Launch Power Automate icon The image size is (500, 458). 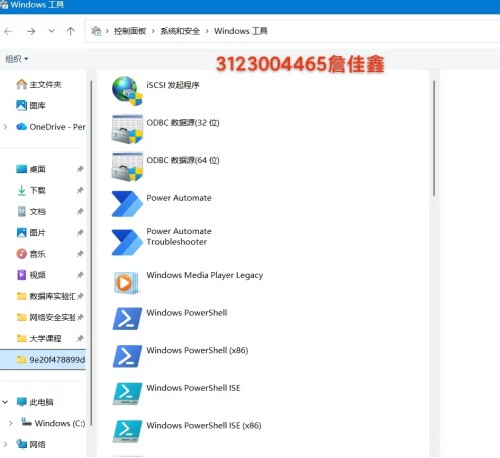point(127,204)
